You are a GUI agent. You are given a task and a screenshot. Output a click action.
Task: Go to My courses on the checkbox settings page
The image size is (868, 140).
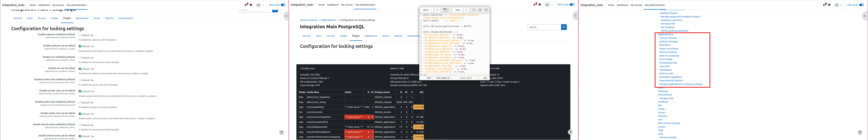[58, 5]
